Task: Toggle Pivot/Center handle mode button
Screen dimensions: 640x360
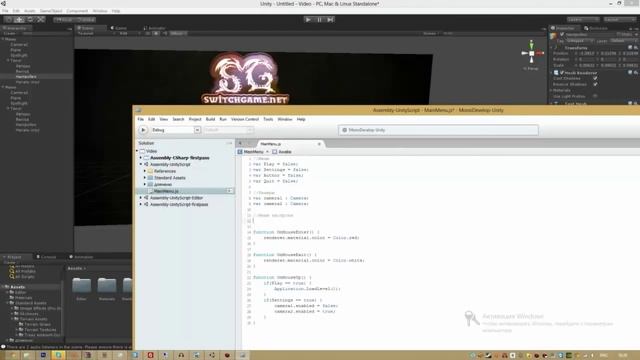Action: (64, 19)
